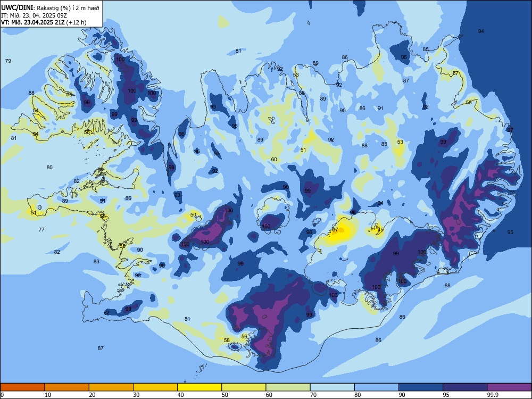Click the 'VT: Mið. 23.04.2025 21Z (+12 h)' line
Screen dimensions: 532x399
pos(44,22)
